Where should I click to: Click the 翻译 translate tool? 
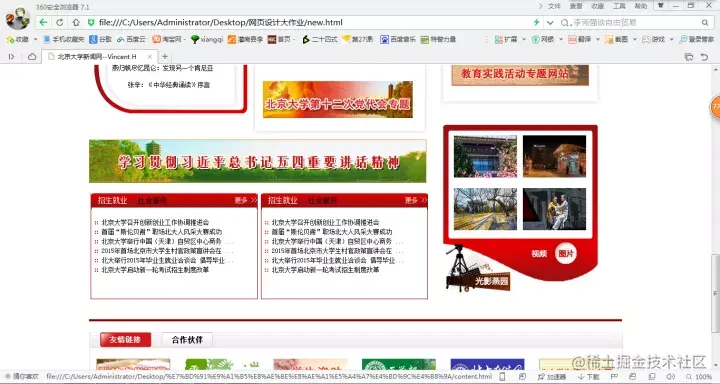579,40
